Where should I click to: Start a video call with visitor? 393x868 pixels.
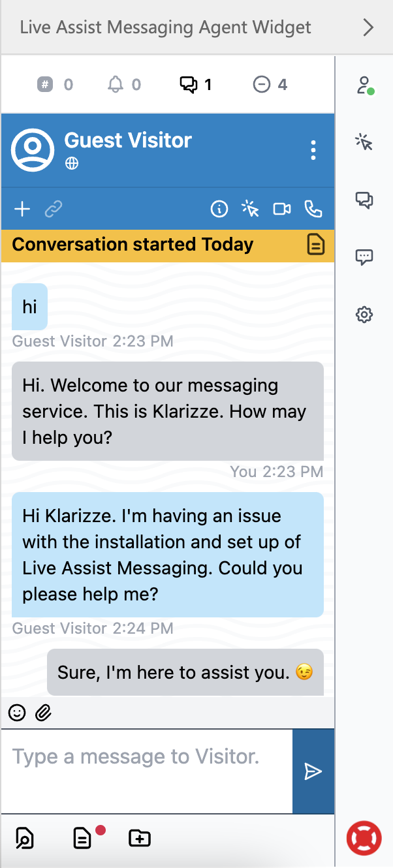pyautogui.click(x=282, y=209)
